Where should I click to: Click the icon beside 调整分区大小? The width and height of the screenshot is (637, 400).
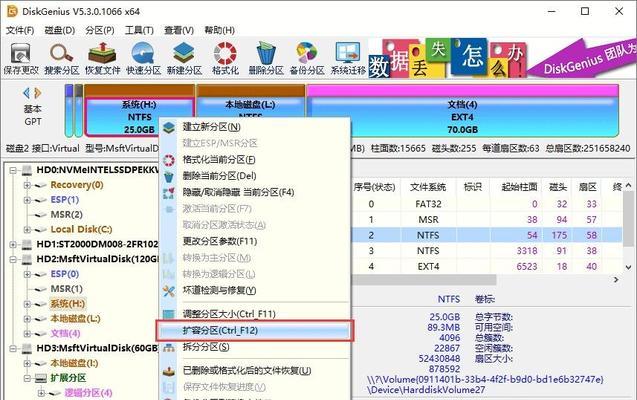[x=169, y=314]
